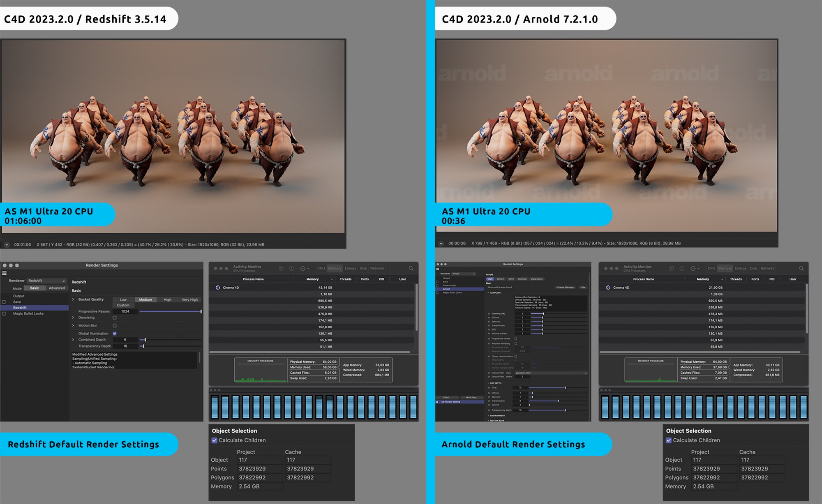Click Default filter Type keyframe diamond in Arnold
This screenshot has height=504, width=822.
[489, 373]
